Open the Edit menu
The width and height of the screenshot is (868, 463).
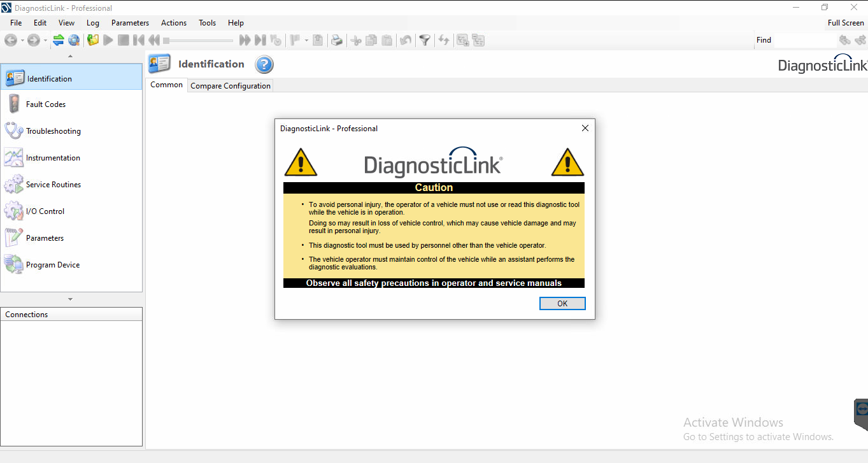(x=40, y=23)
